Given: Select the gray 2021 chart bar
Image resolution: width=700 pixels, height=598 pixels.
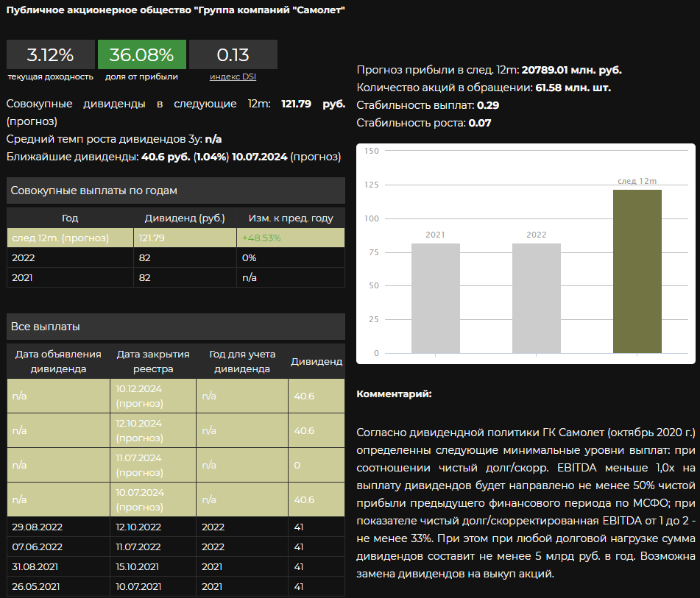Looking at the screenshot, I should click(x=435, y=298).
